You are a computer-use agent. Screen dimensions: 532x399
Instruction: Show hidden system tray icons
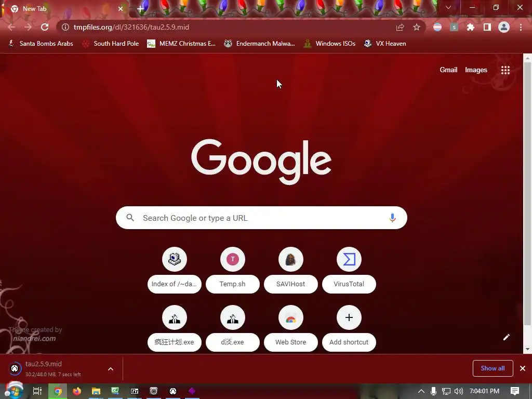pyautogui.click(x=421, y=391)
